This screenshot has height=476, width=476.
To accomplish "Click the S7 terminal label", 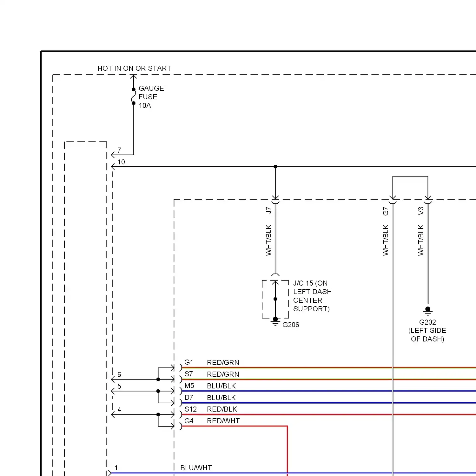I will point(188,374).
